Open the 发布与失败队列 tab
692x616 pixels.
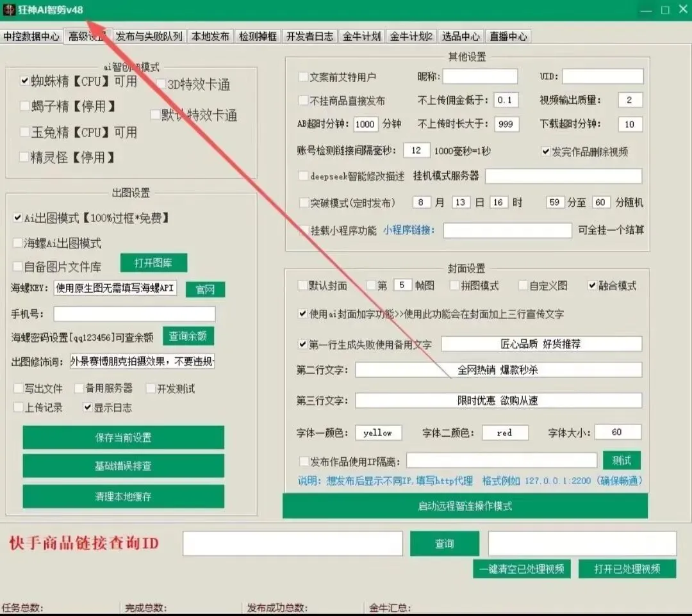tap(149, 36)
